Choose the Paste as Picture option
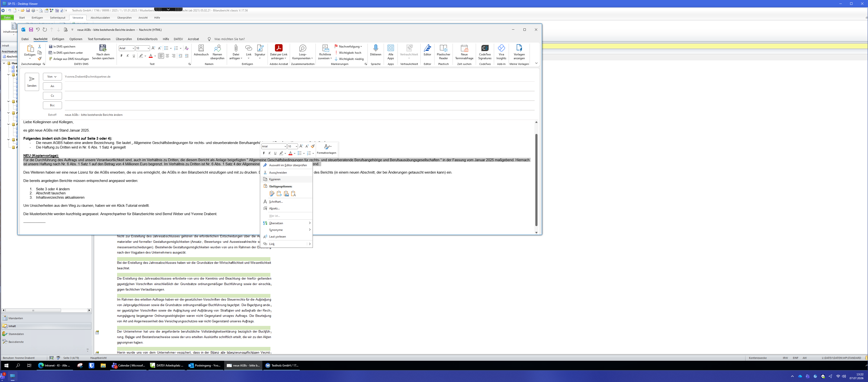 [x=286, y=194]
